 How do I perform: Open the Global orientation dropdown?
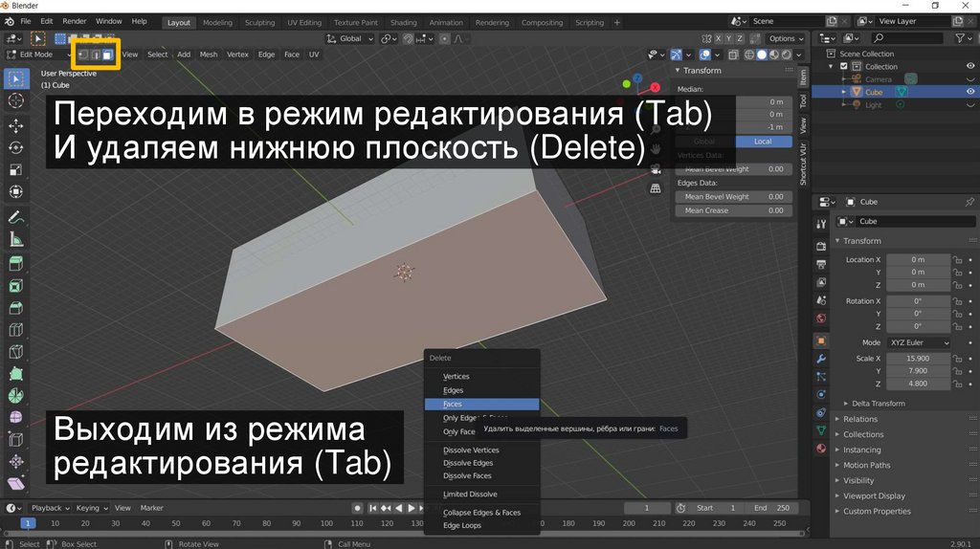pos(350,38)
